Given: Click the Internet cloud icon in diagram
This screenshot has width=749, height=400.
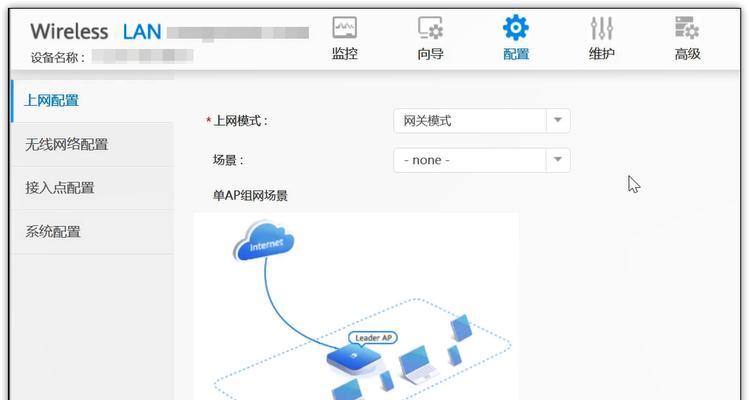Looking at the screenshot, I should pyautogui.click(x=264, y=241).
